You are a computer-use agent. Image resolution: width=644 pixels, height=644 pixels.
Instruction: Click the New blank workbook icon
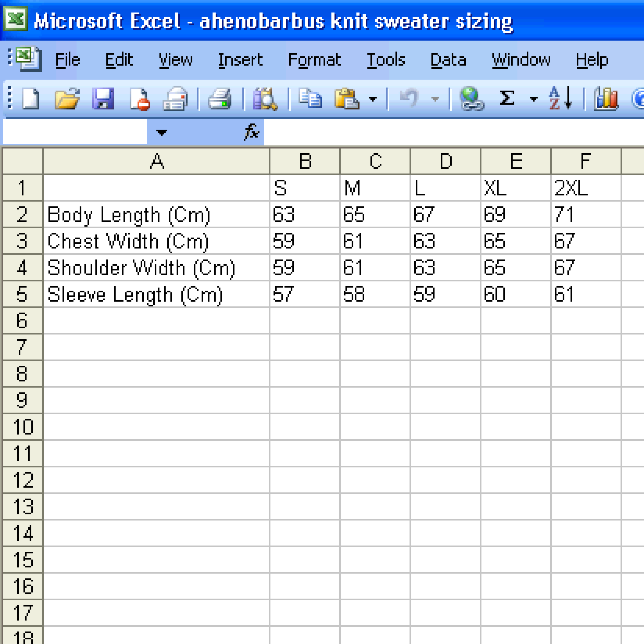tap(31, 98)
